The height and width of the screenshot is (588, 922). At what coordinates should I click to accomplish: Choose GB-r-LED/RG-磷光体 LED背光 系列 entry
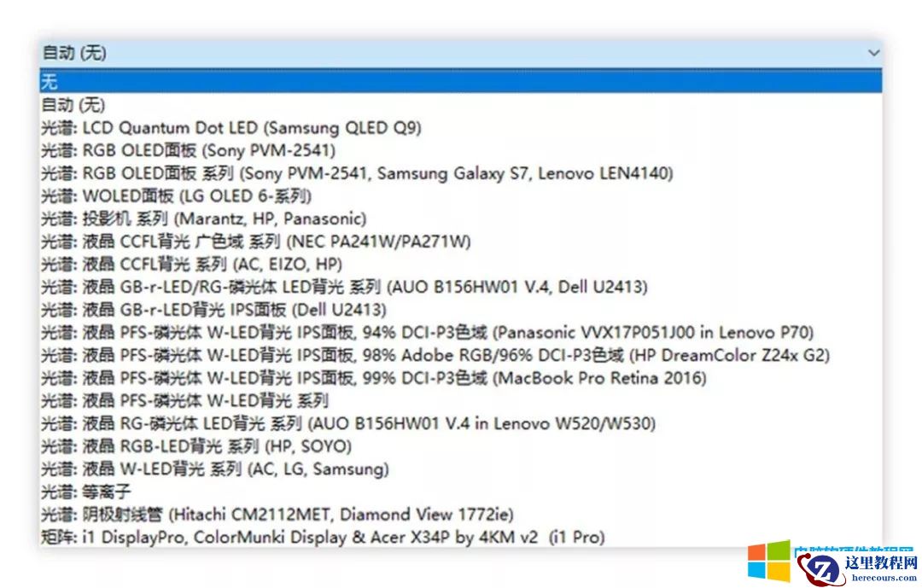coord(461,287)
